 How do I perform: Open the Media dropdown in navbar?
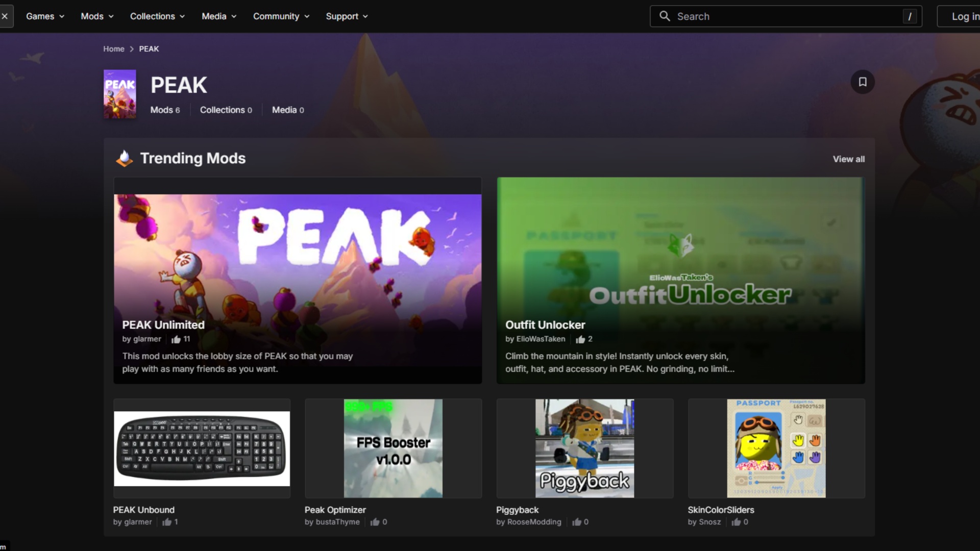219,16
